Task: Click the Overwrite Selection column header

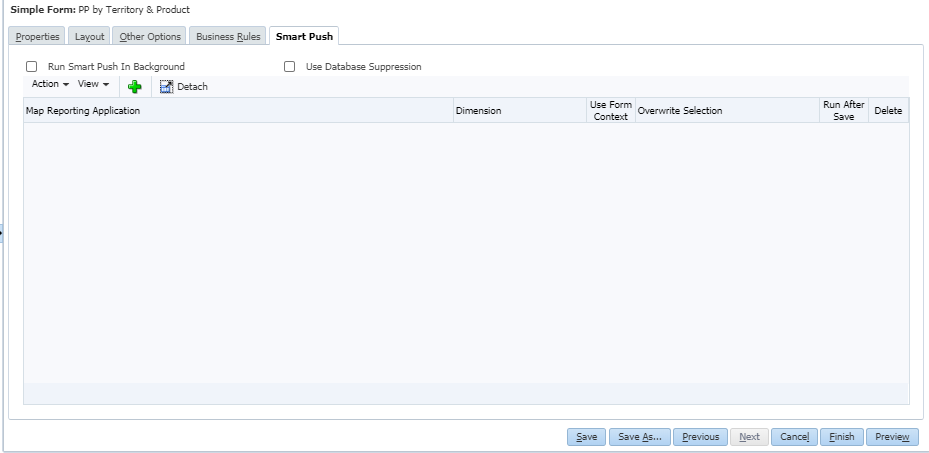Action: [x=679, y=111]
